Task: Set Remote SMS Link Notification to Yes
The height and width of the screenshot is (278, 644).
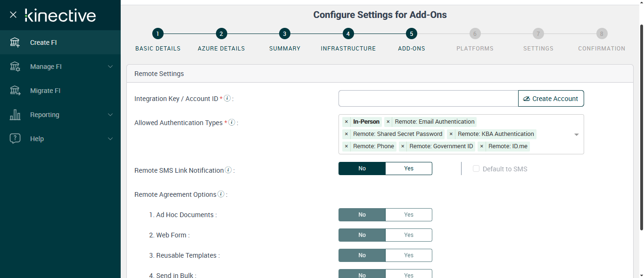Action: click(x=408, y=168)
